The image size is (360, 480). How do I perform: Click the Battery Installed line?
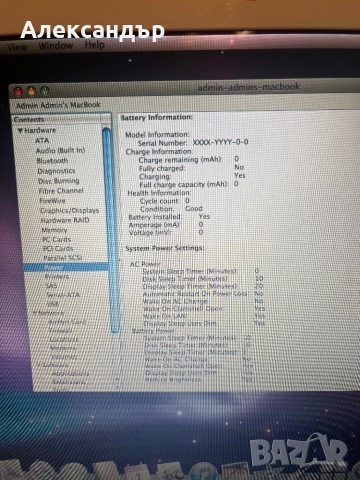coord(169,217)
